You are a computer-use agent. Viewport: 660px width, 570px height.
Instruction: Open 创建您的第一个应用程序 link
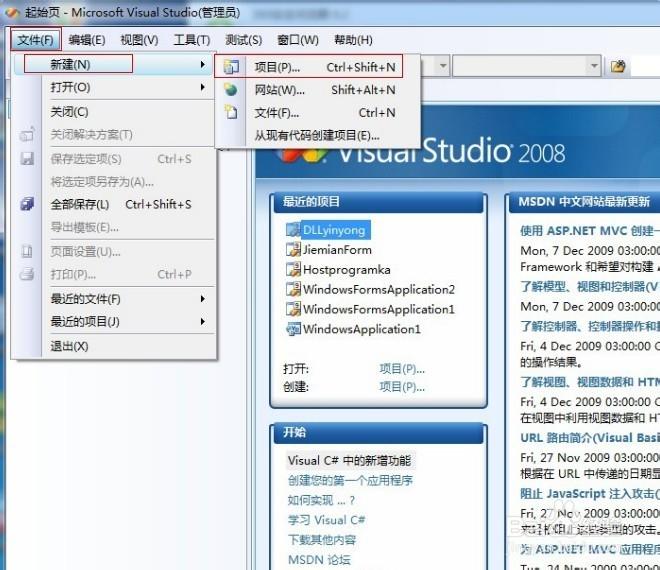click(x=350, y=480)
